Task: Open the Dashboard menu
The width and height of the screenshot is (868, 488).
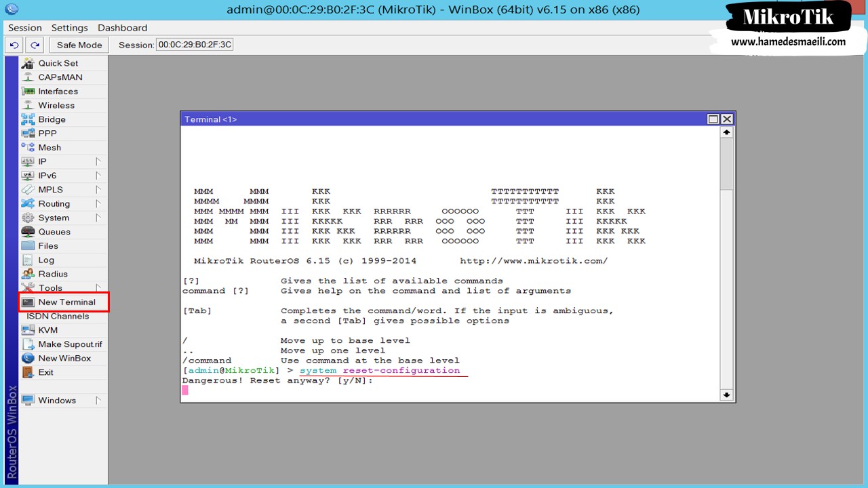Action: 122,28
